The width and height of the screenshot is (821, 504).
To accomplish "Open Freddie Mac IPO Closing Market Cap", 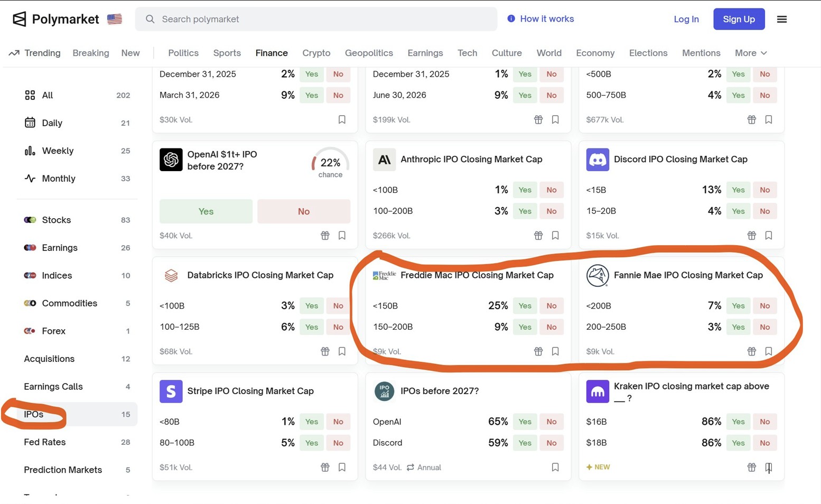I will click(477, 275).
